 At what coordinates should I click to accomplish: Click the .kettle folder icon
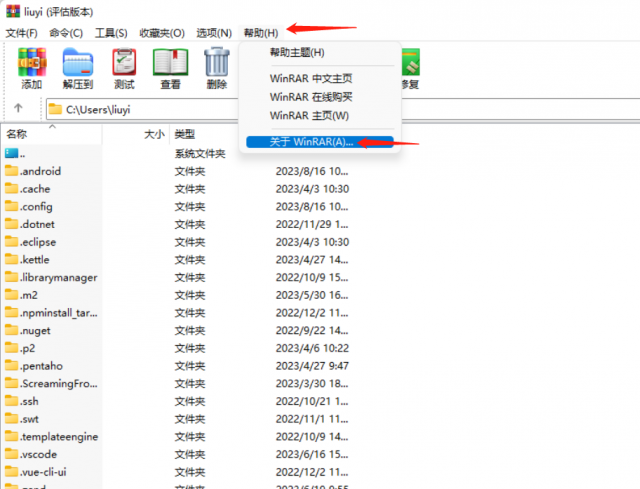(x=11, y=259)
